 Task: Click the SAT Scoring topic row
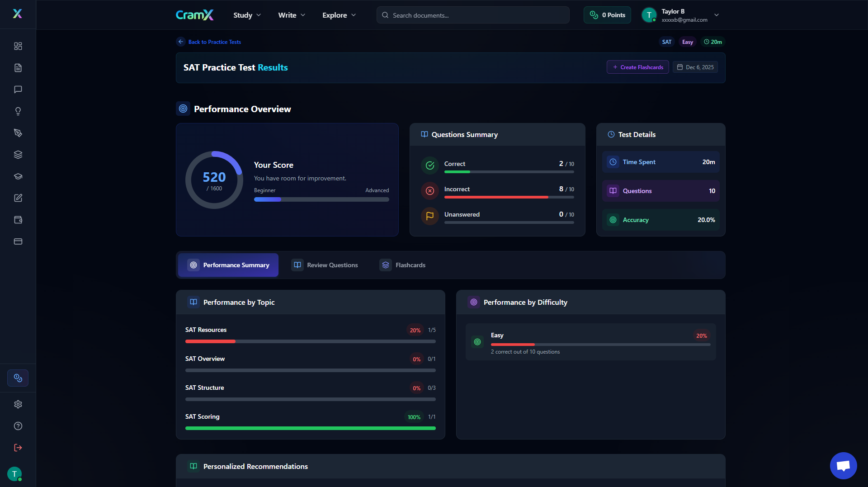tap(311, 421)
